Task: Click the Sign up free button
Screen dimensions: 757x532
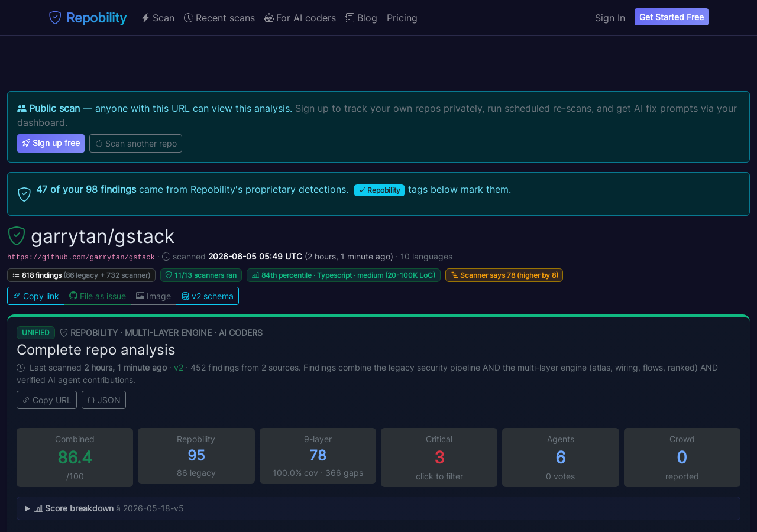Action: pyautogui.click(x=51, y=143)
